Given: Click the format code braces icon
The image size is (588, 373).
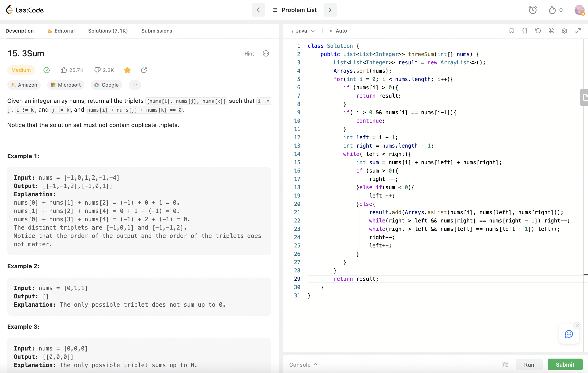Looking at the screenshot, I should [525, 31].
